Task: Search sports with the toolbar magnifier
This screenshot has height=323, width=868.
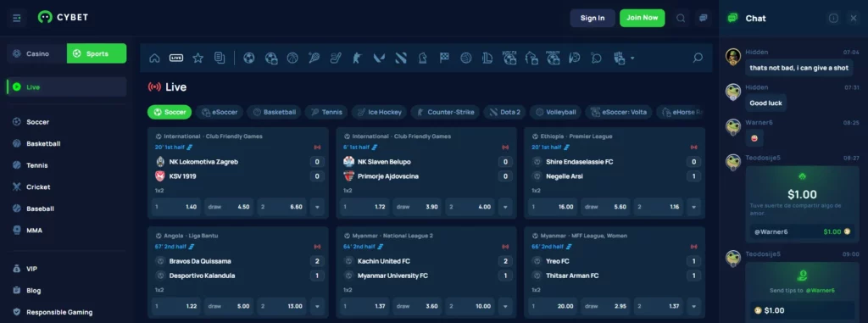Action: [x=698, y=58]
